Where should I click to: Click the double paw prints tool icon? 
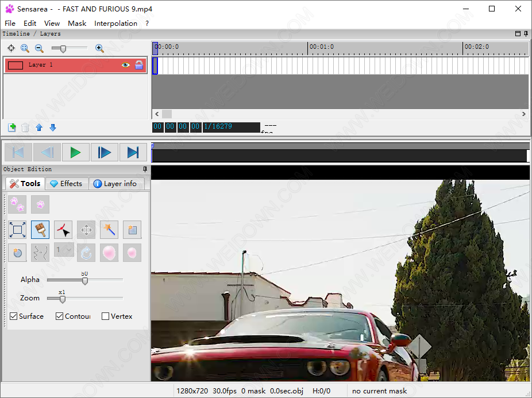point(17,204)
